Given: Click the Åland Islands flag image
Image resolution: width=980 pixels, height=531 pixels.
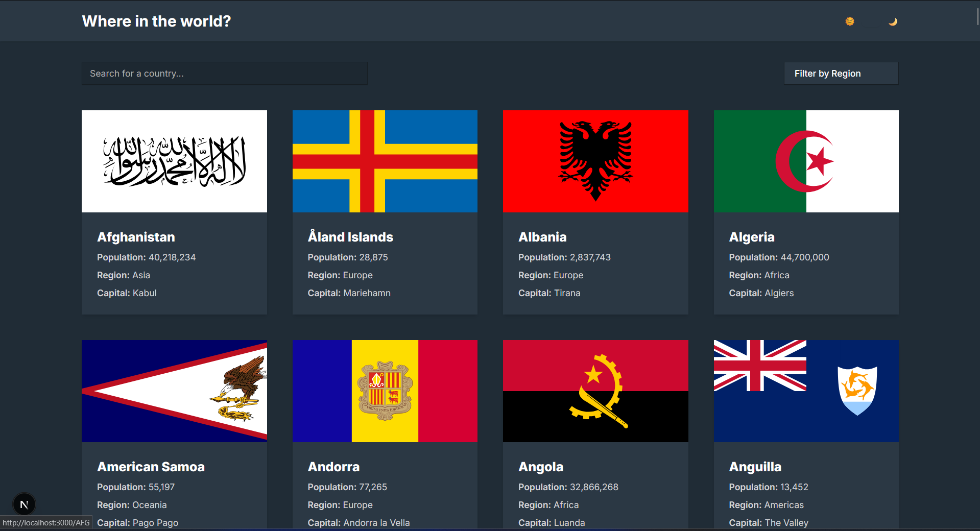Looking at the screenshot, I should point(385,161).
